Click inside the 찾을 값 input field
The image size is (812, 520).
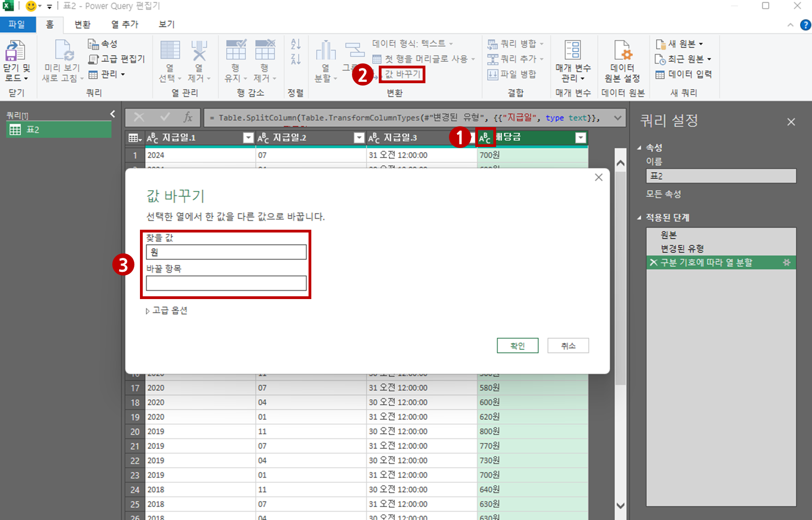click(226, 252)
